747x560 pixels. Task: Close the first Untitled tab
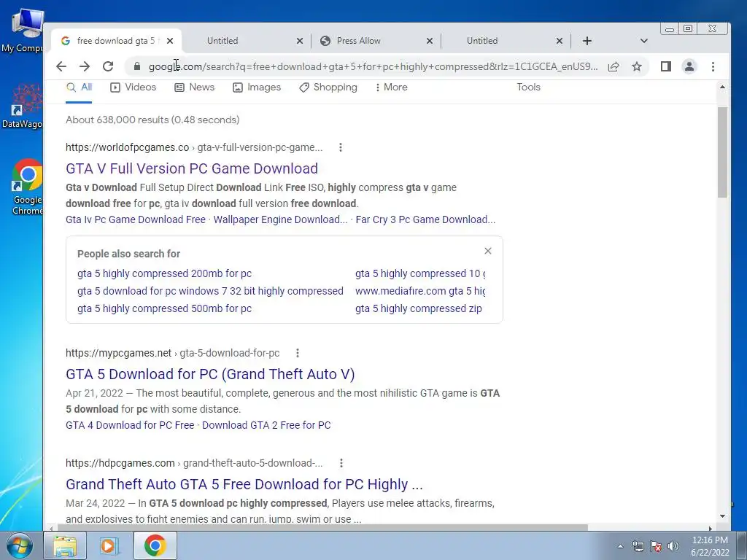coord(300,41)
